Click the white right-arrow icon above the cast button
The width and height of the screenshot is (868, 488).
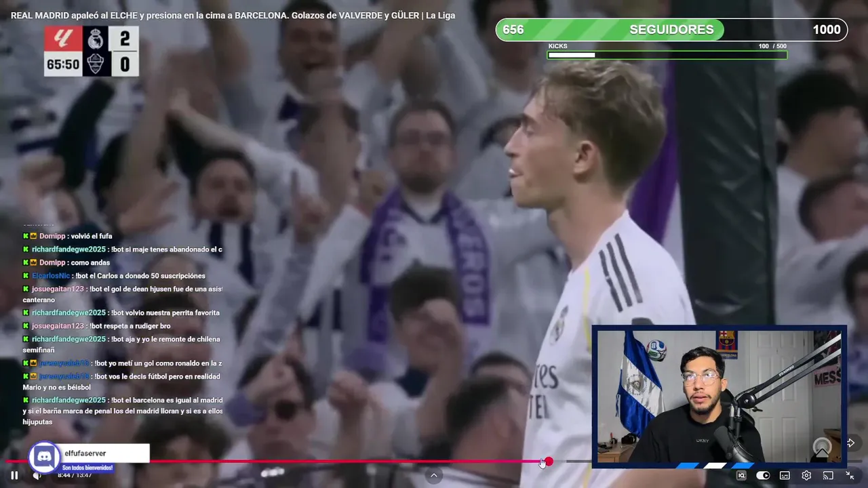click(850, 443)
